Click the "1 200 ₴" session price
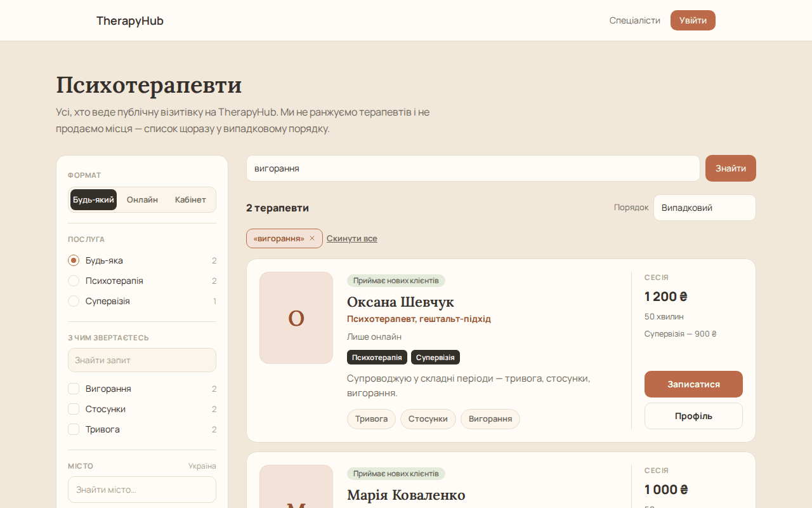 click(x=666, y=297)
